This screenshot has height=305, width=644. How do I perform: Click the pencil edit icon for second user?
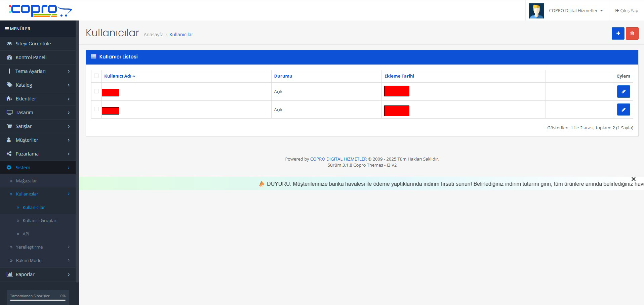[623, 110]
